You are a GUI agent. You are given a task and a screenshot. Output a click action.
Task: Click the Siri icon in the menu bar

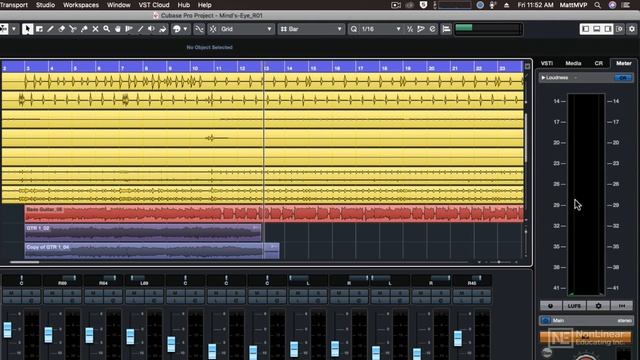point(612,5)
